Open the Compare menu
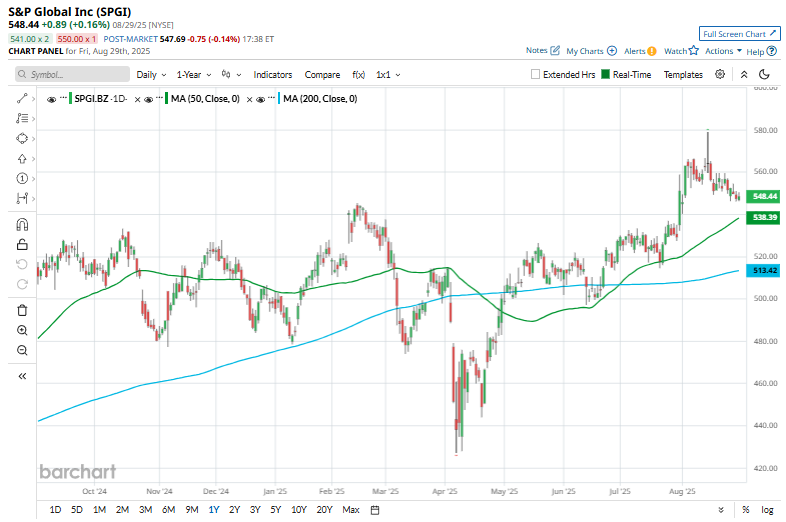The width and height of the screenshot is (786, 522). point(322,74)
